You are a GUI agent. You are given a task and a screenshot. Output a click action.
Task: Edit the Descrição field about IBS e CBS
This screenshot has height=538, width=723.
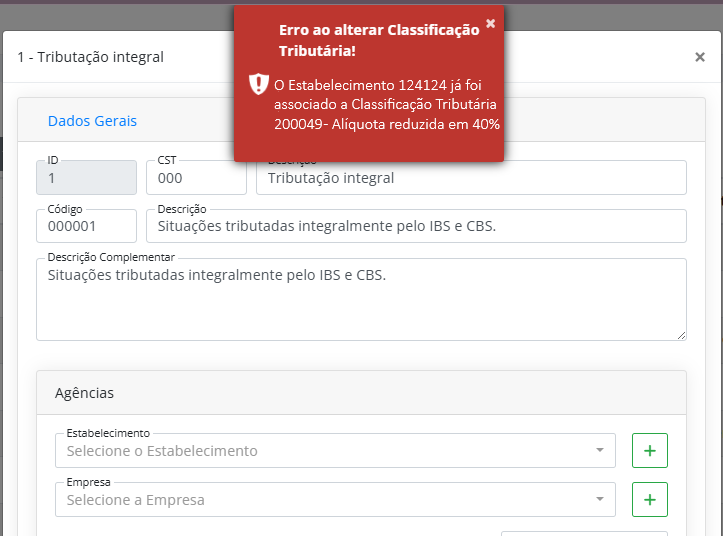pos(416,226)
